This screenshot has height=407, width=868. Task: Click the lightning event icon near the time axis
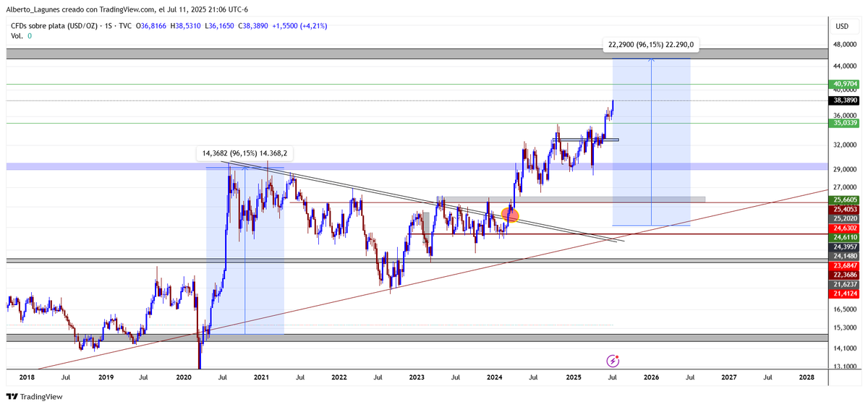613,360
